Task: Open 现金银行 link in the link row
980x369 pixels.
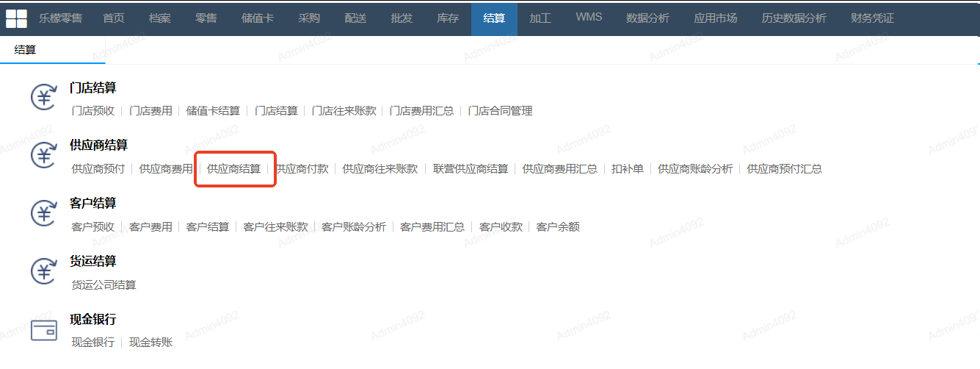Action: tap(93, 343)
